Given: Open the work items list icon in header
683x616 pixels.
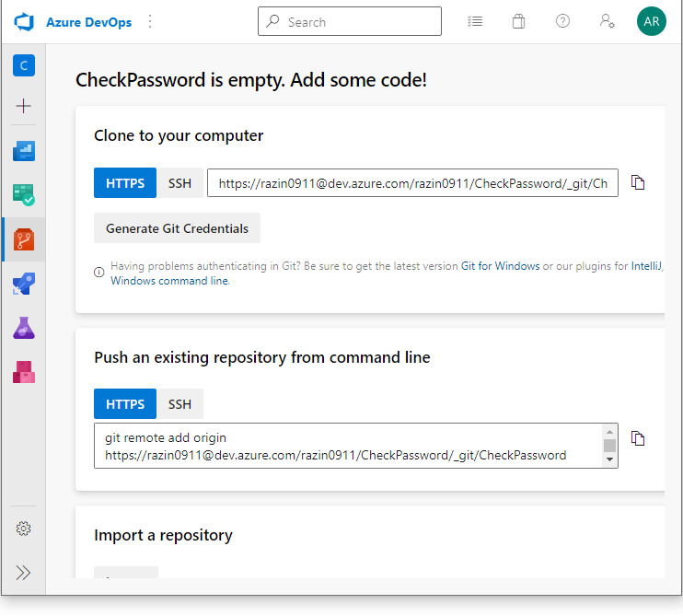Looking at the screenshot, I should click(x=475, y=21).
